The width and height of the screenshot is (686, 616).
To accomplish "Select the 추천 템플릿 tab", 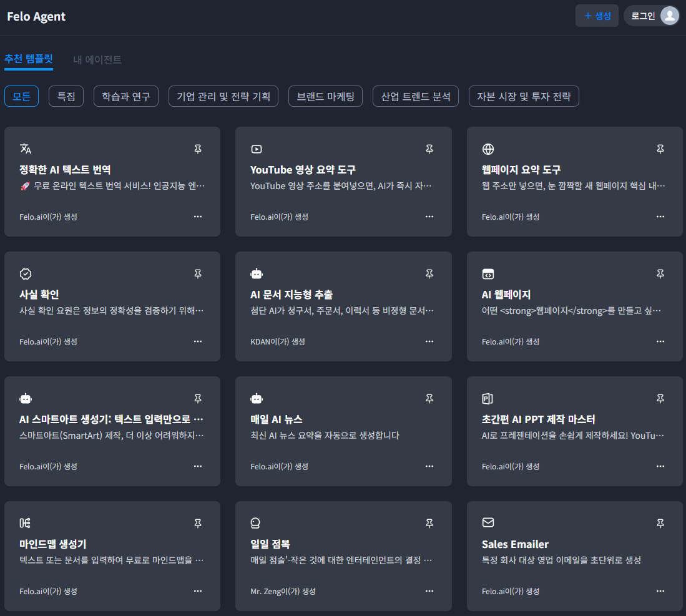I will [x=29, y=60].
